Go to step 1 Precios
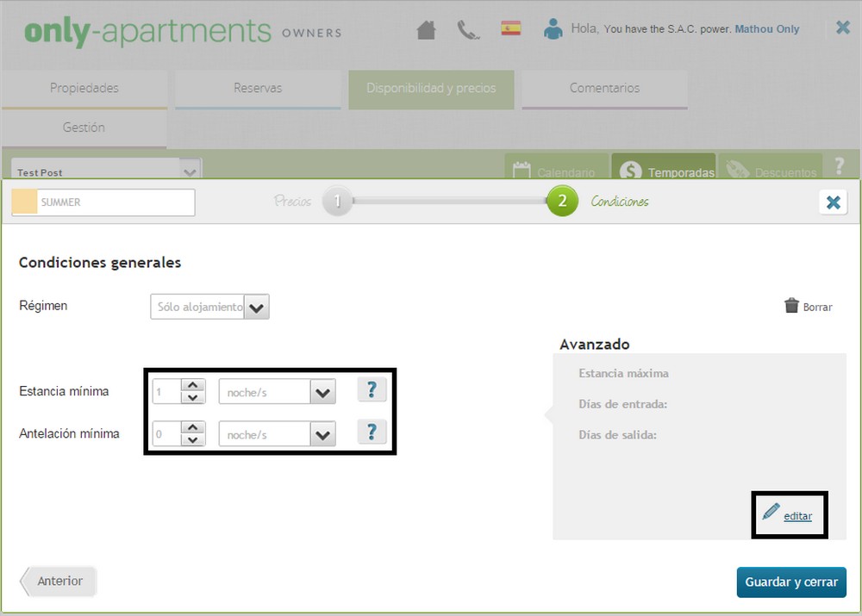Viewport: 862px width, 616px height. (337, 202)
